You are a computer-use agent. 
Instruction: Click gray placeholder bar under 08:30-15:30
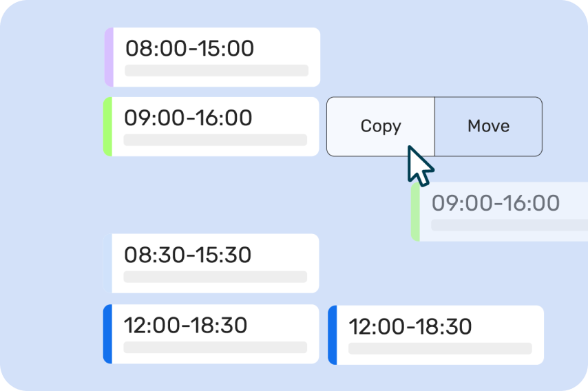(216, 277)
